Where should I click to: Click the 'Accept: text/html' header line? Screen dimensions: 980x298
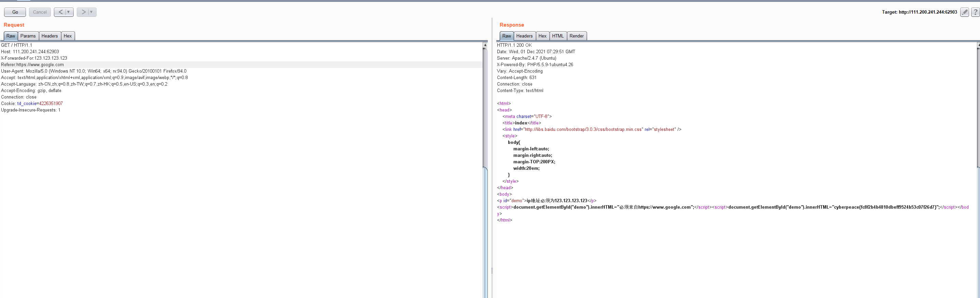click(x=94, y=77)
